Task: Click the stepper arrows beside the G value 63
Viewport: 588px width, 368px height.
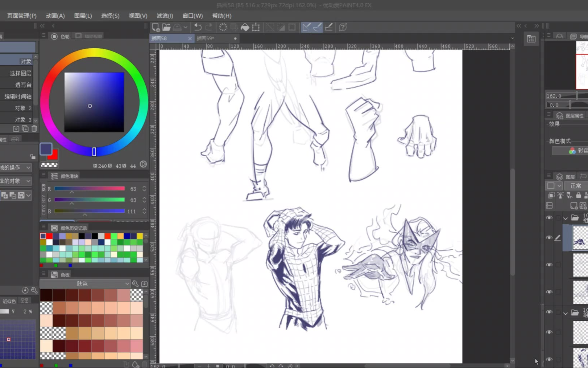Action: [x=144, y=200]
